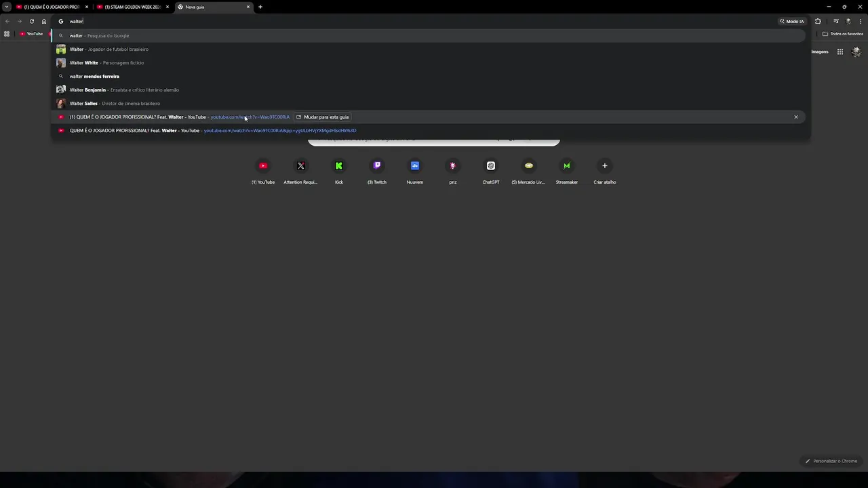Open the home page icon

pos(44,21)
